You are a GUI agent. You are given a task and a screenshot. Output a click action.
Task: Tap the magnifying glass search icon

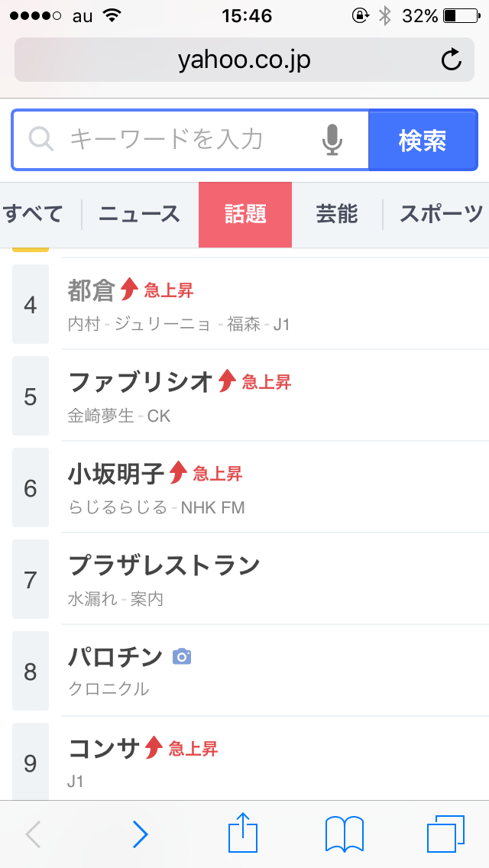tap(41, 139)
